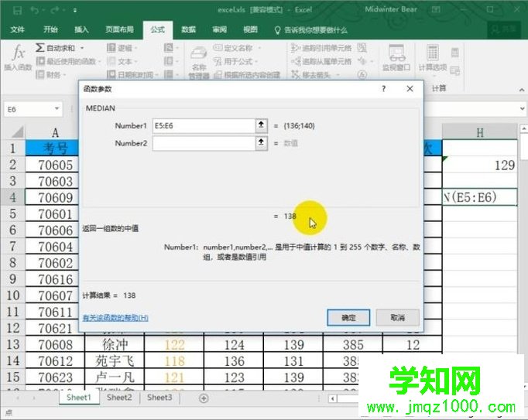Click the Redo icon in title bar
Viewport: 528px width, 420px height.
click(x=55, y=10)
